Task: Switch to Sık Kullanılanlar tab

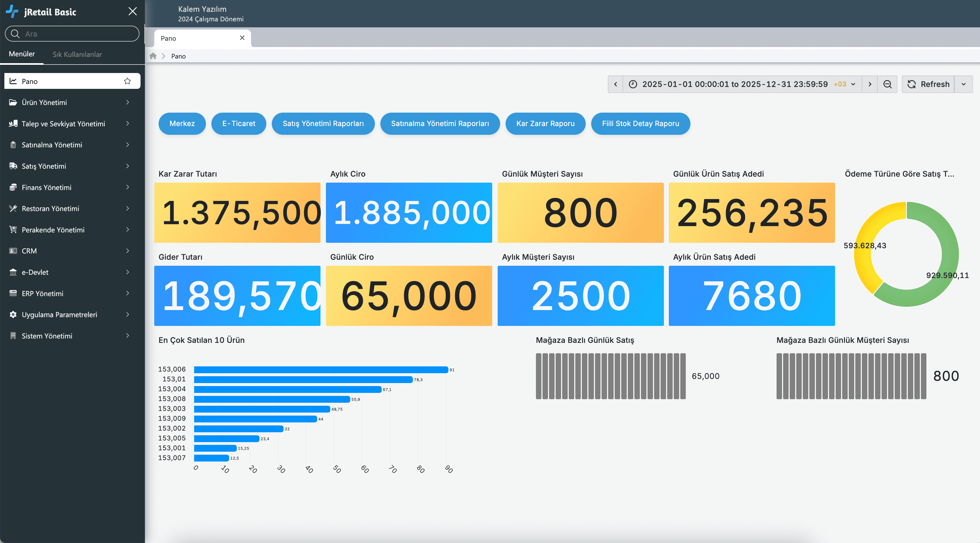Action: point(77,54)
